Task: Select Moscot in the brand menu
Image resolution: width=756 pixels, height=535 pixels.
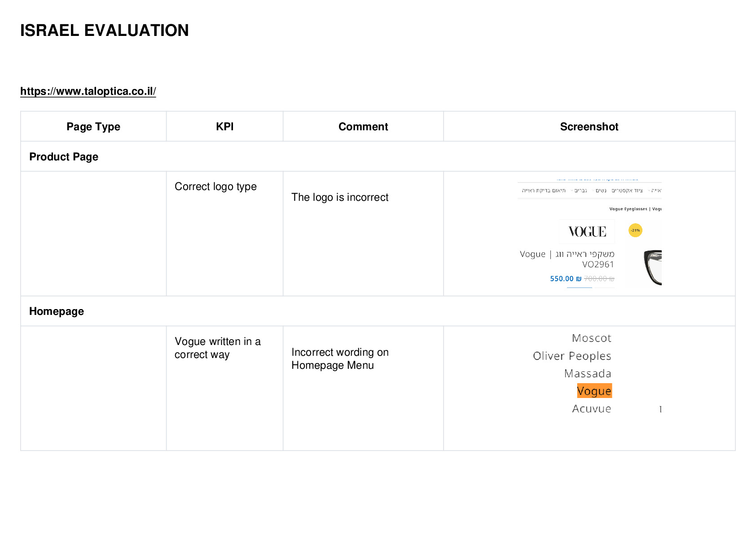Action: click(x=592, y=338)
